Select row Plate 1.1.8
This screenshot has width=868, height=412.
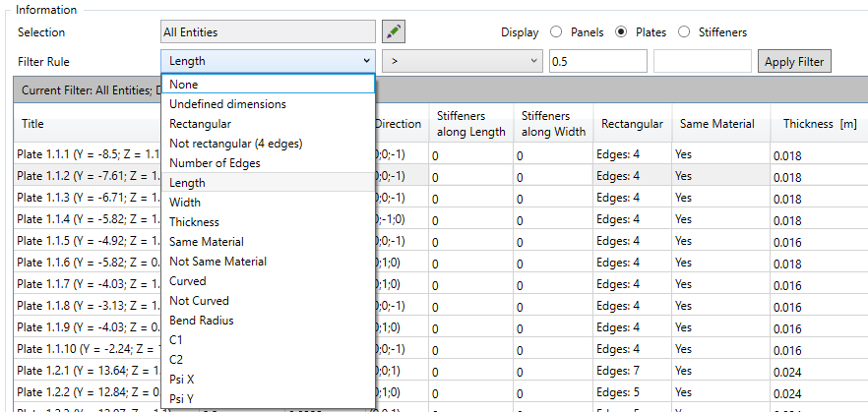click(88, 305)
